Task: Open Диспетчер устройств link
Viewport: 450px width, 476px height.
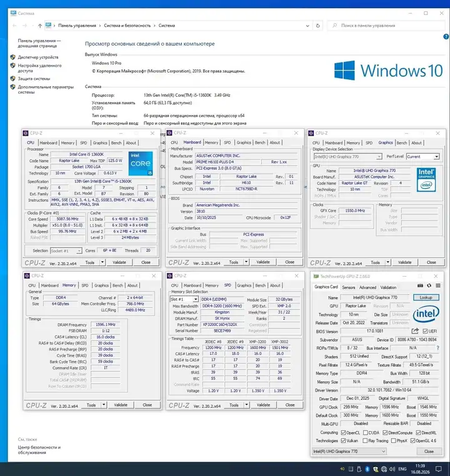Action: (38, 57)
